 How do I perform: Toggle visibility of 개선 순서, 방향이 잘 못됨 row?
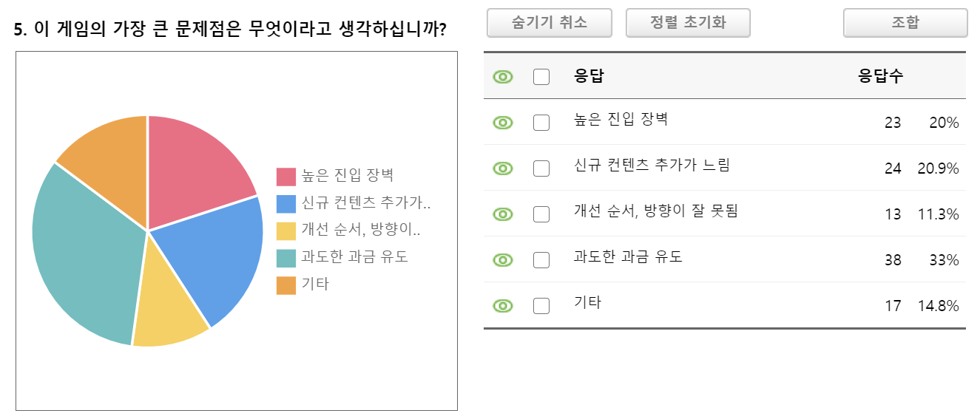point(503,214)
